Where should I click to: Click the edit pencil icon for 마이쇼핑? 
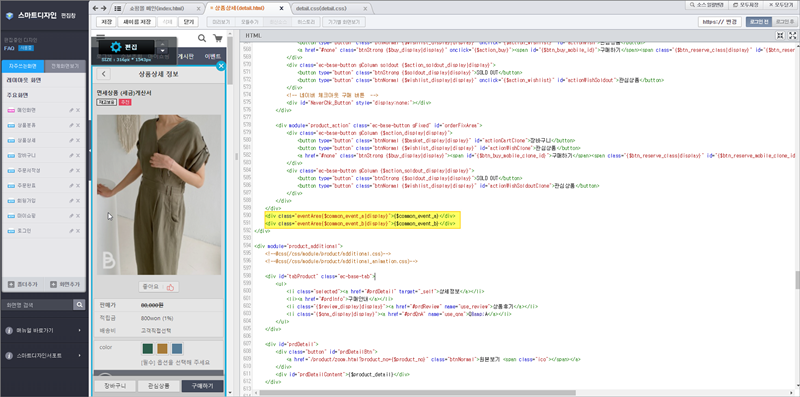71,216
